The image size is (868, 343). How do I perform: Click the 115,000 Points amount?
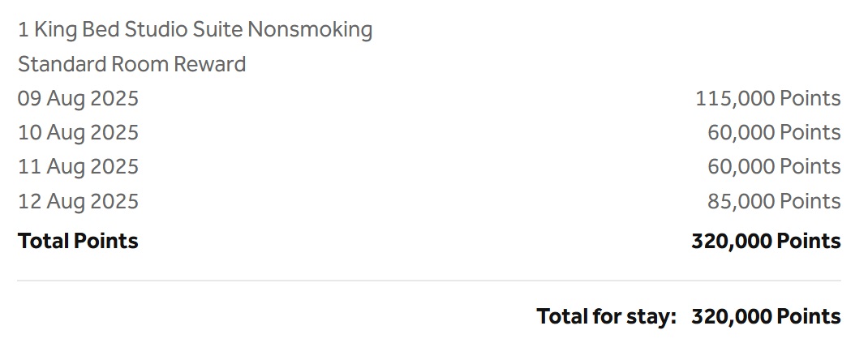point(767,98)
